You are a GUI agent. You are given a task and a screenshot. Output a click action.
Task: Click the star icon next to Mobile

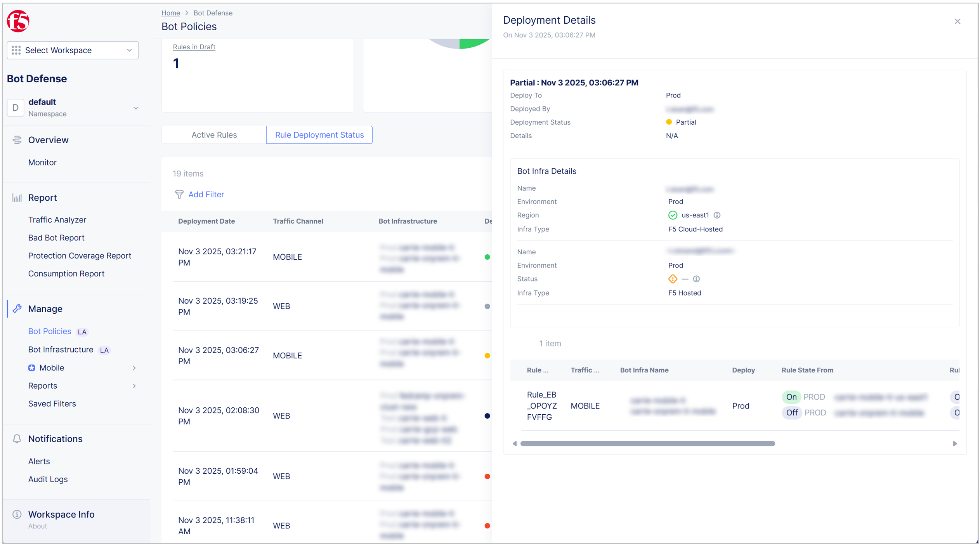(31, 368)
